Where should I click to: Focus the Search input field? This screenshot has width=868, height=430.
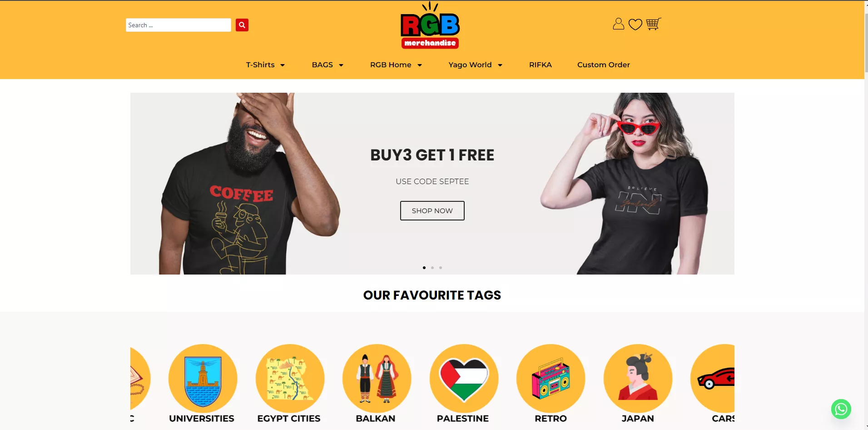pyautogui.click(x=179, y=25)
